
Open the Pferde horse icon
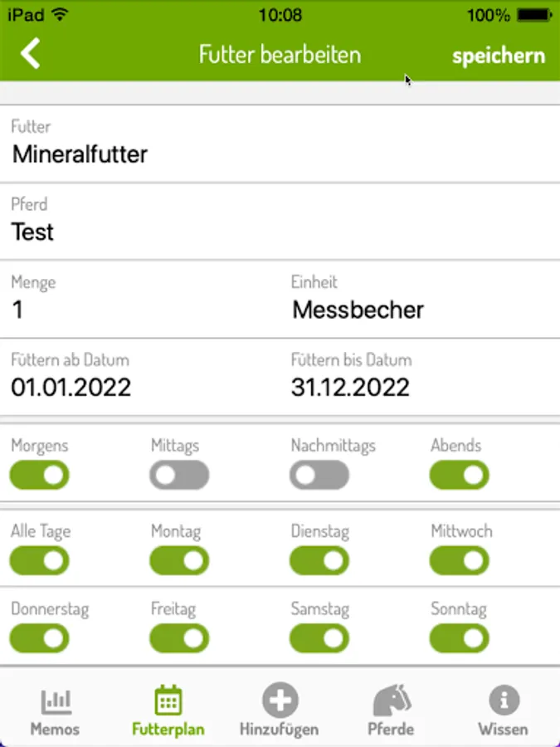(391, 701)
